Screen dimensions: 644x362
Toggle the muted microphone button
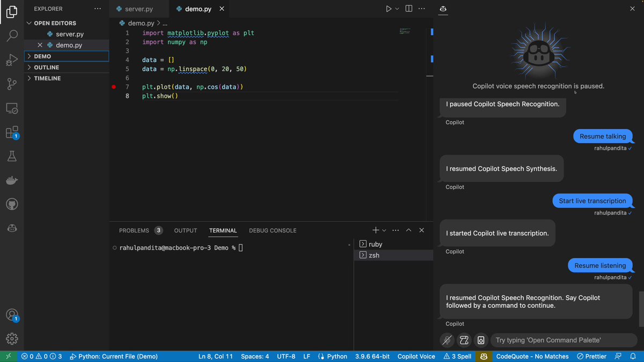[447, 340]
